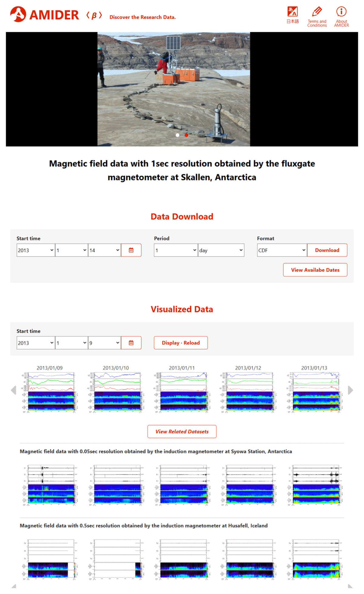Open first Syowa Station plot thumbnail
The image size is (364, 594).
50,485
